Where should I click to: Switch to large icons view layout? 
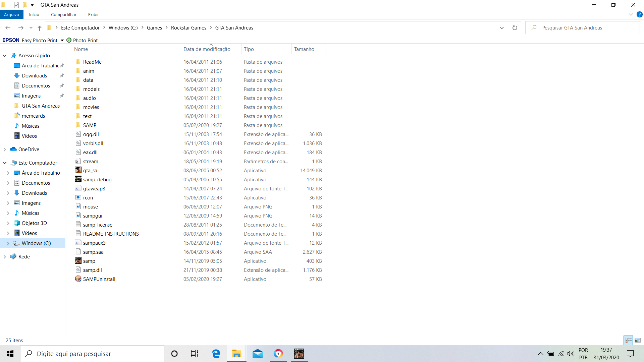point(638,340)
